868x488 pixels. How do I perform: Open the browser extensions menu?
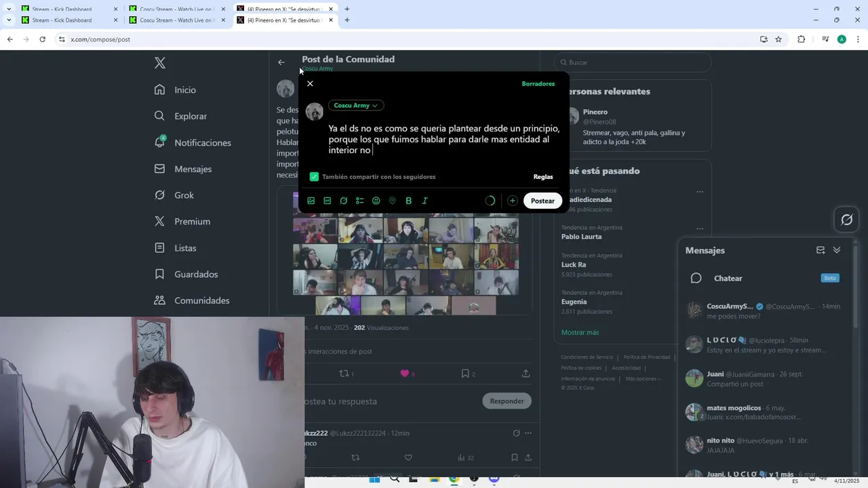click(802, 39)
